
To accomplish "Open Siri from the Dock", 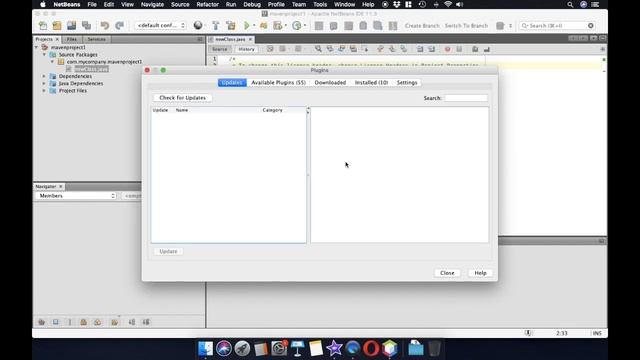I will pos(224,349).
